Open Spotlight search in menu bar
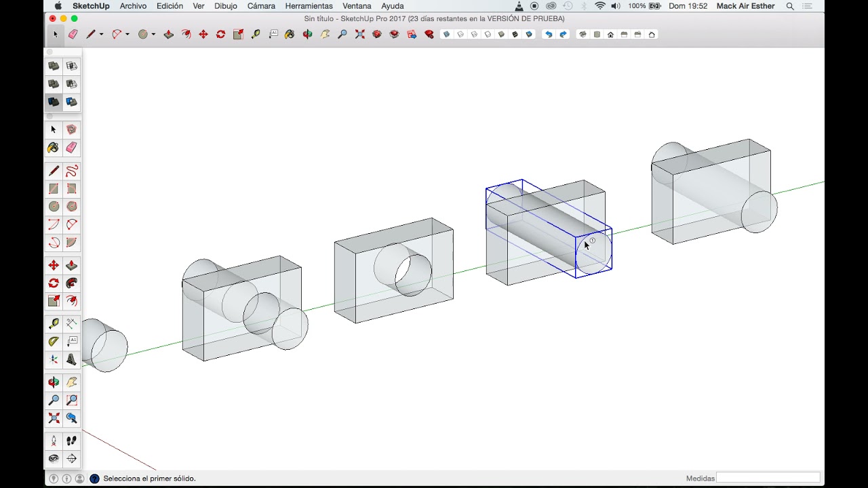The image size is (868, 488). (x=790, y=6)
